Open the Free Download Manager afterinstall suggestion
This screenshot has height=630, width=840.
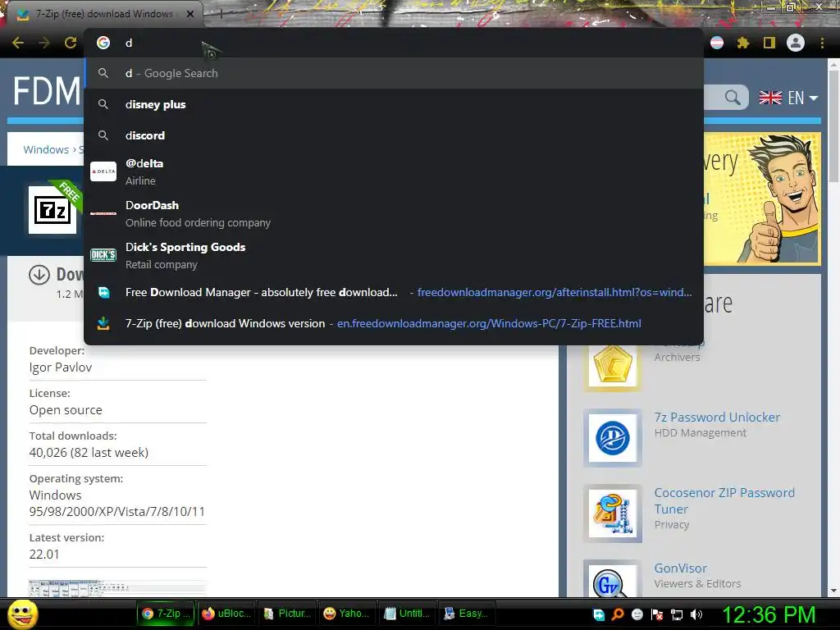click(394, 293)
